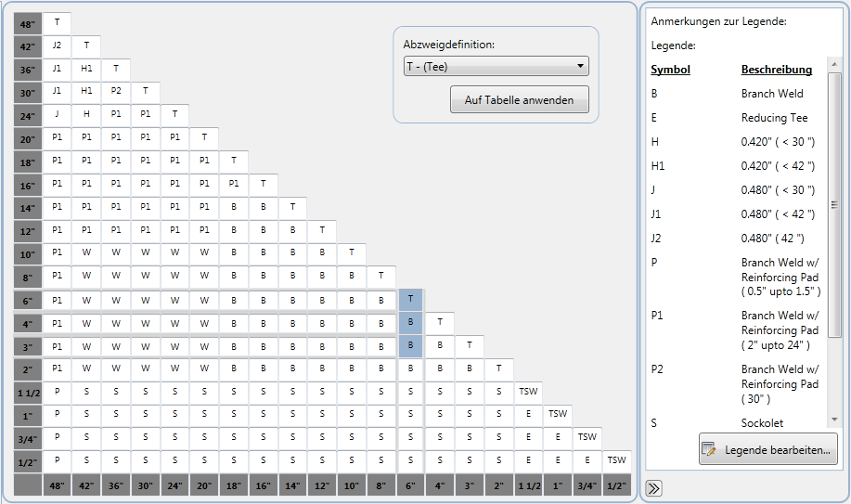The width and height of the screenshot is (851, 504).
Task: Collapse the legend panel with double-arrow icon
Action: pos(654,488)
